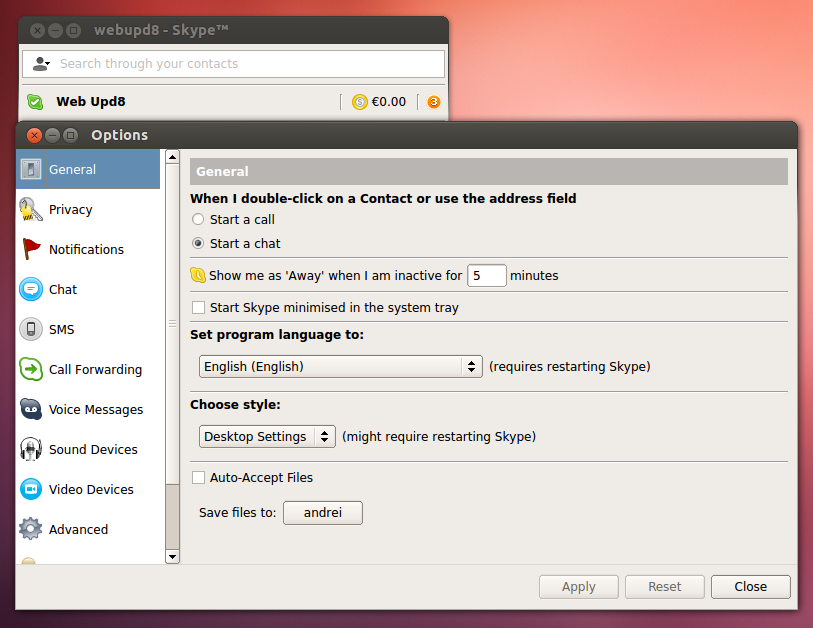Go to Sound Devices settings
Image resolution: width=813 pixels, height=628 pixels.
point(88,449)
